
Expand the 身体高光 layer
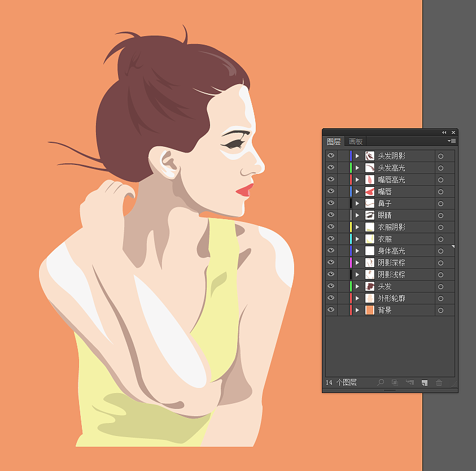click(357, 251)
